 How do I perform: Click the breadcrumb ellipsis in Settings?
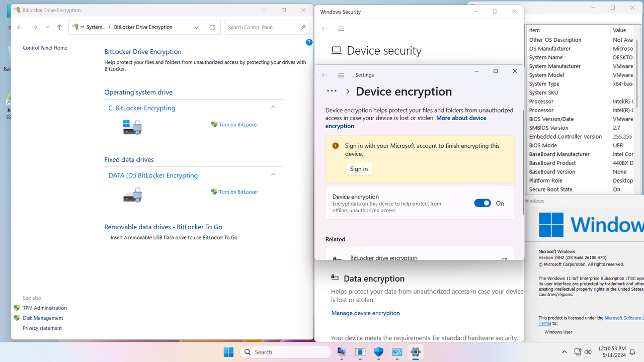click(332, 91)
